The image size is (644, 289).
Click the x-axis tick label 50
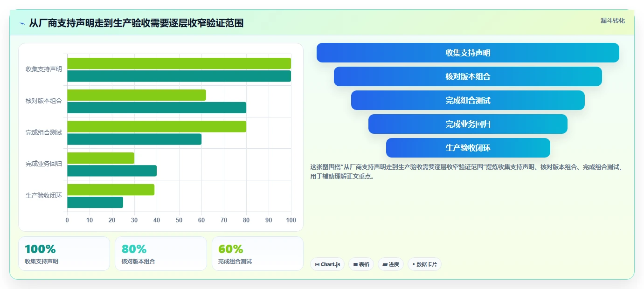tap(179, 220)
